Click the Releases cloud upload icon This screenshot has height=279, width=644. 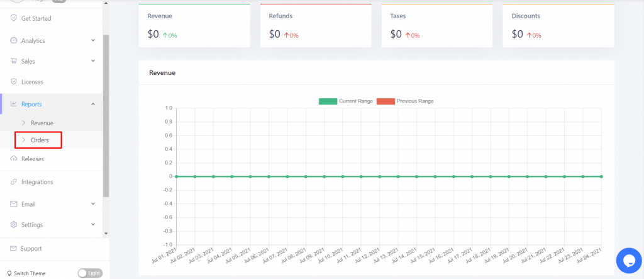click(14, 159)
